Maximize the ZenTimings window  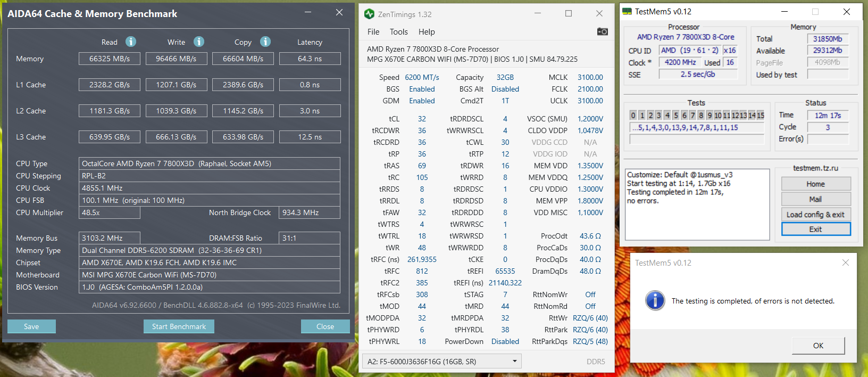pyautogui.click(x=569, y=13)
